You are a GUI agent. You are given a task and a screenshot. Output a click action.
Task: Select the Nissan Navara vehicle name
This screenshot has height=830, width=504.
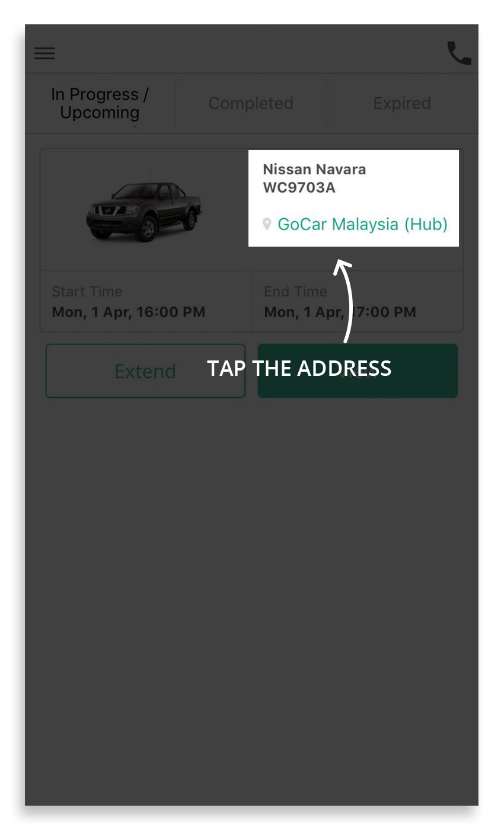314,170
